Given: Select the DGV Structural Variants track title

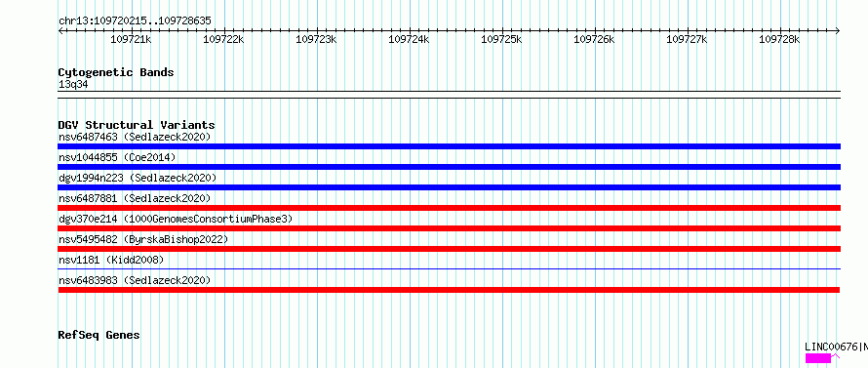Looking at the screenshot, I should [x=137, y=125].
